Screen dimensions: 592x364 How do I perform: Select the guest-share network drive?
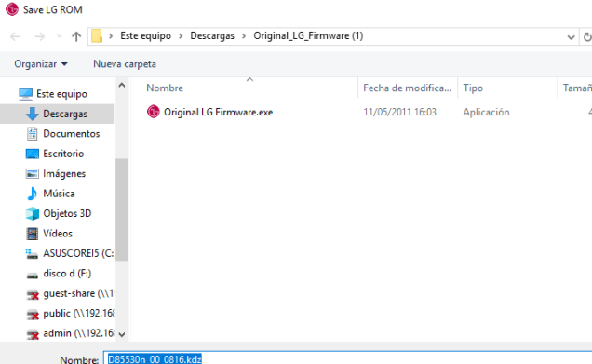(78, 293)
